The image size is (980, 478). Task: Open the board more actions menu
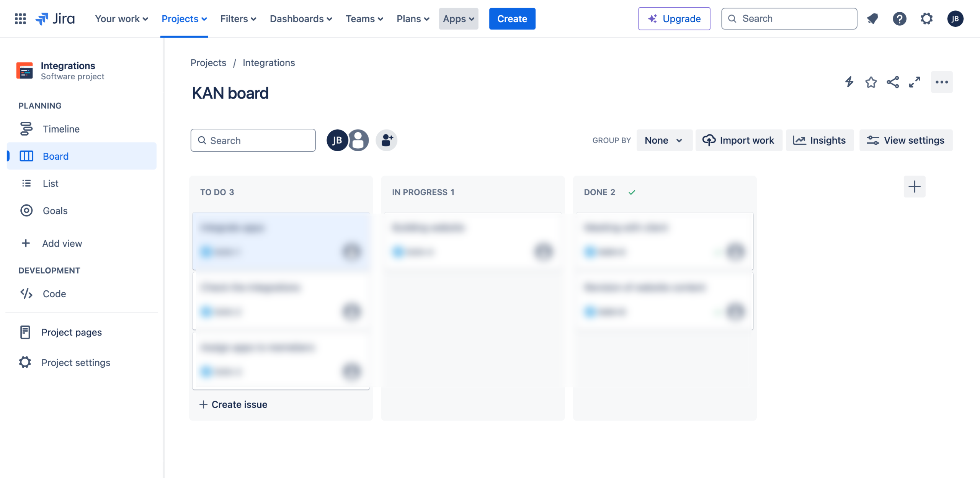(x=941, y=82)
